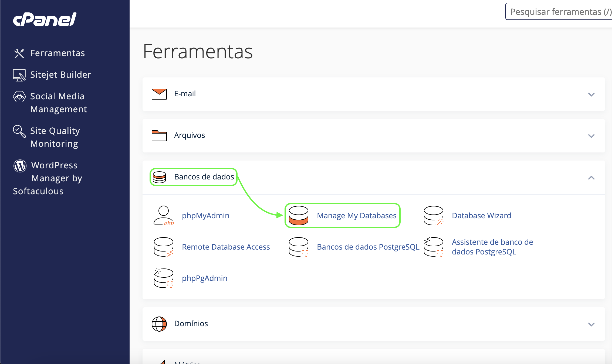The height and width of the screenshot is (364, 612).
Task: Click the Assistente PostgreSQL wizard icon
Action: pyautogui.click(x=433, y=247)
